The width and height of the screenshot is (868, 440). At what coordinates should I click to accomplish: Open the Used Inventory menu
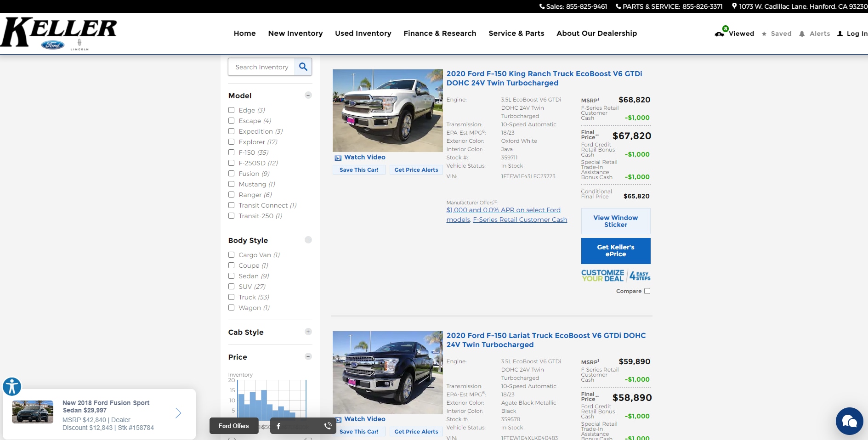click(363, 34)
